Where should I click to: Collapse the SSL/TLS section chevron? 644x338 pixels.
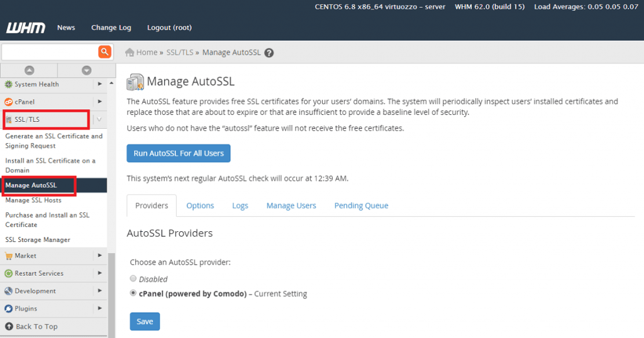pyautogui.click(x=99, y=119)
